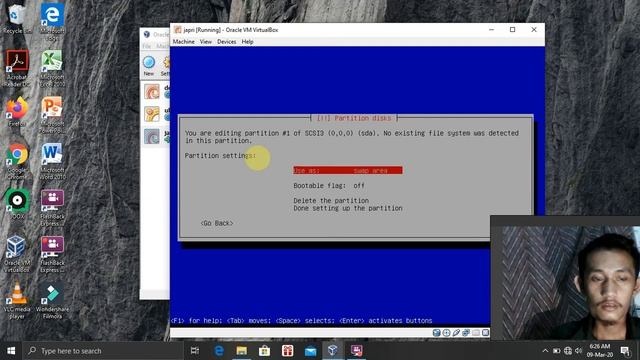The image size is (640, 360).
Task: Open the Microsoft Word 2010 desktop shortcut
Action: tap(52, 161)
